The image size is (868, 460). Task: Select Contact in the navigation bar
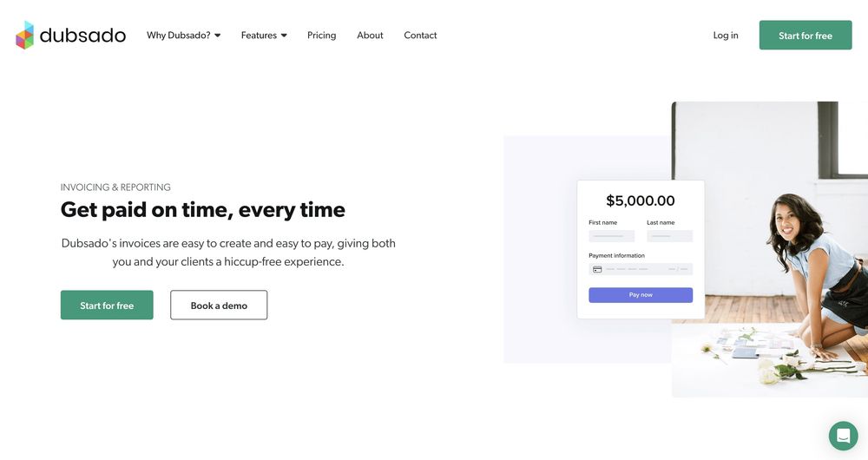click(420, 36)
